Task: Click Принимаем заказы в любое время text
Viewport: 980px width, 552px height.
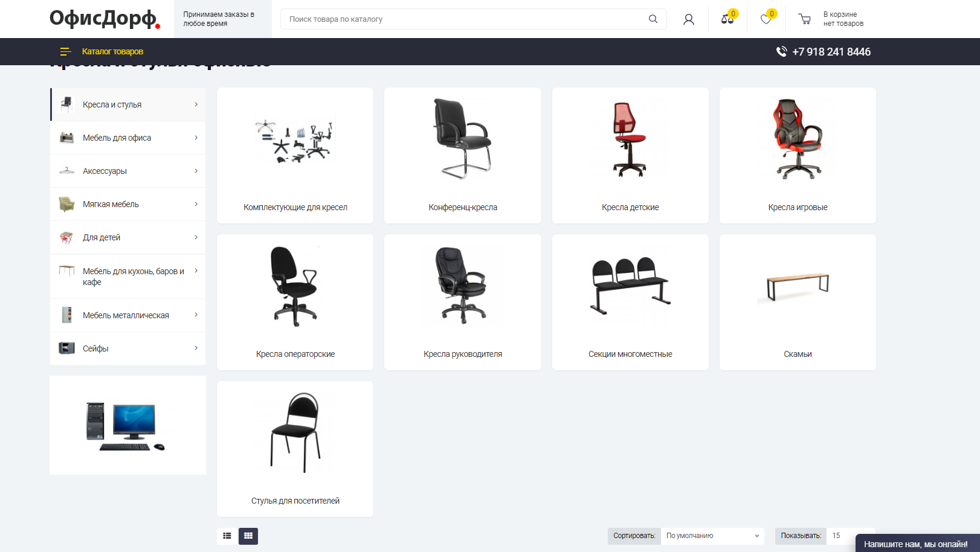Action: 219,19
